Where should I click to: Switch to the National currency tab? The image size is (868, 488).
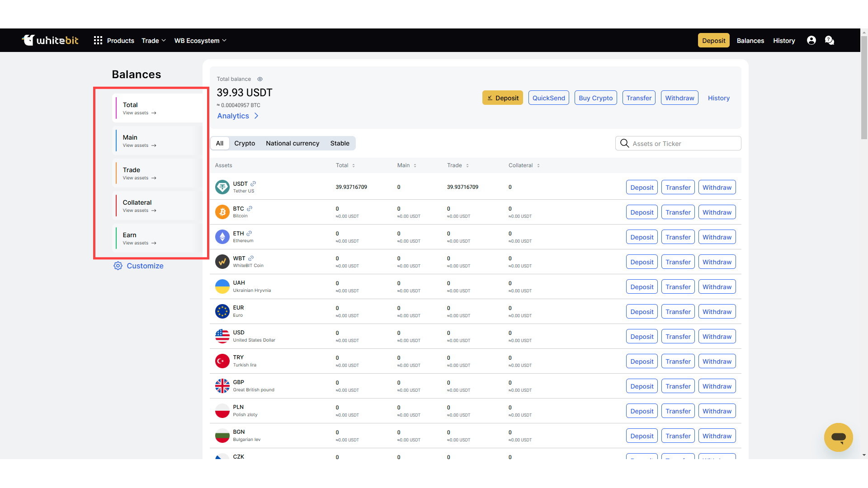292,143
